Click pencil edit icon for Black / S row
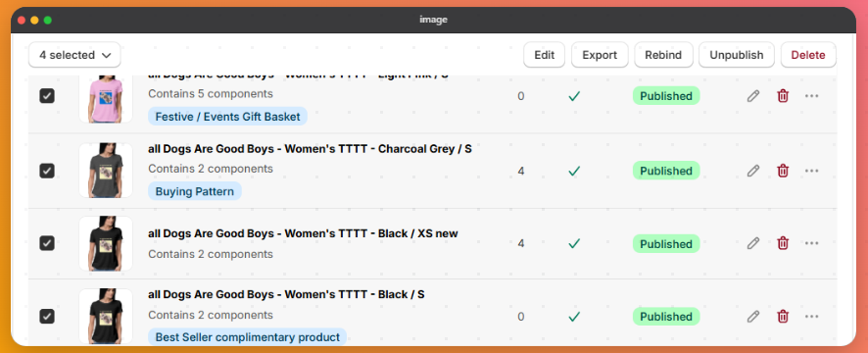868x353 pixels. click(752, 317)
